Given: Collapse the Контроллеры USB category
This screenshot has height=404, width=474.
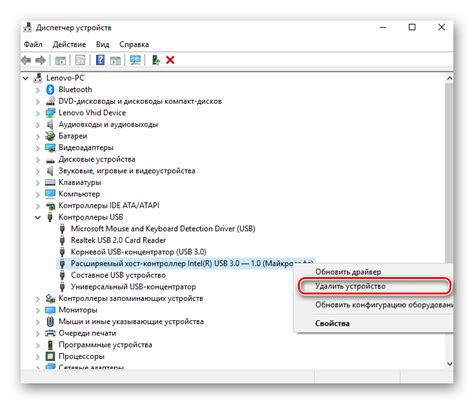Looking at the screenshot, I should coord(38,217).
